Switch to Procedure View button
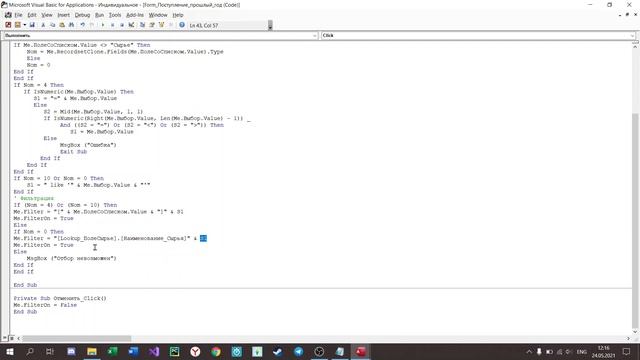640x360 pixels. [5, 338]
